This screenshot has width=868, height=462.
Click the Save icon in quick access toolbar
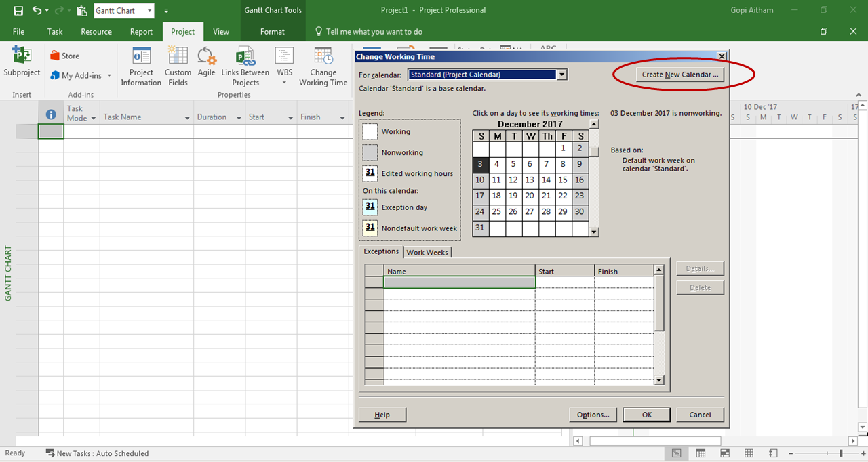tap(18, 11)
